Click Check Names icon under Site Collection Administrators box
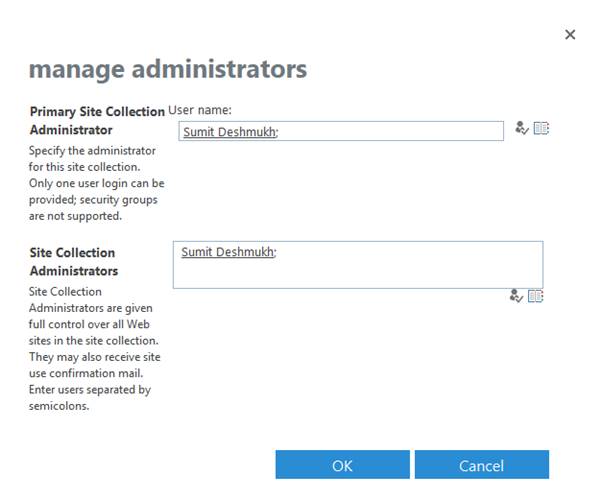The width and height of the screenshot is (602, 500). click(516, 296)
